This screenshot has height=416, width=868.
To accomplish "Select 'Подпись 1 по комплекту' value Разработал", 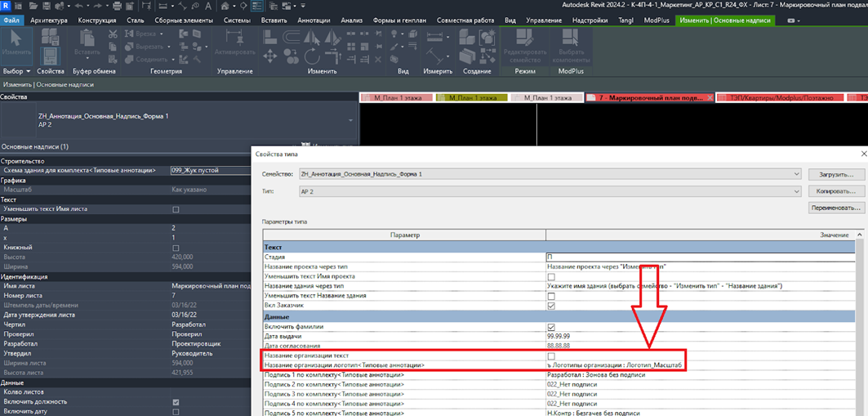I will click(701, 376).
